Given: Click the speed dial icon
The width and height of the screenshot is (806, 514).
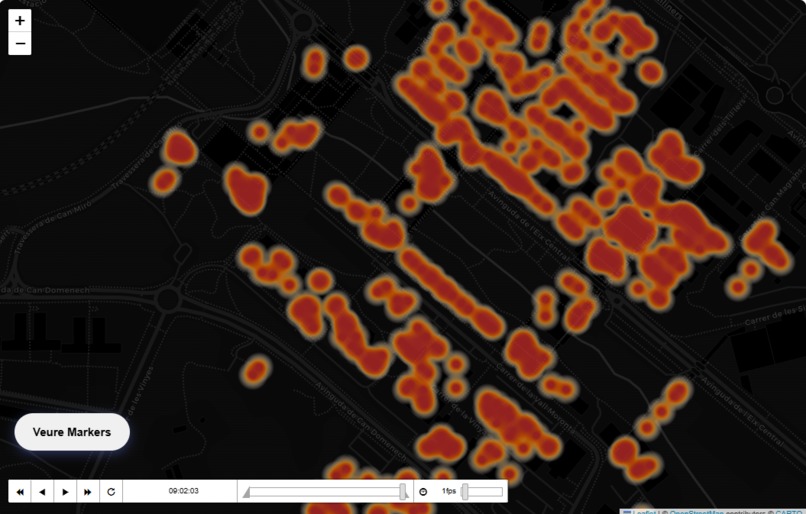Looking at the screenshot, I should (x=423, y=492).
